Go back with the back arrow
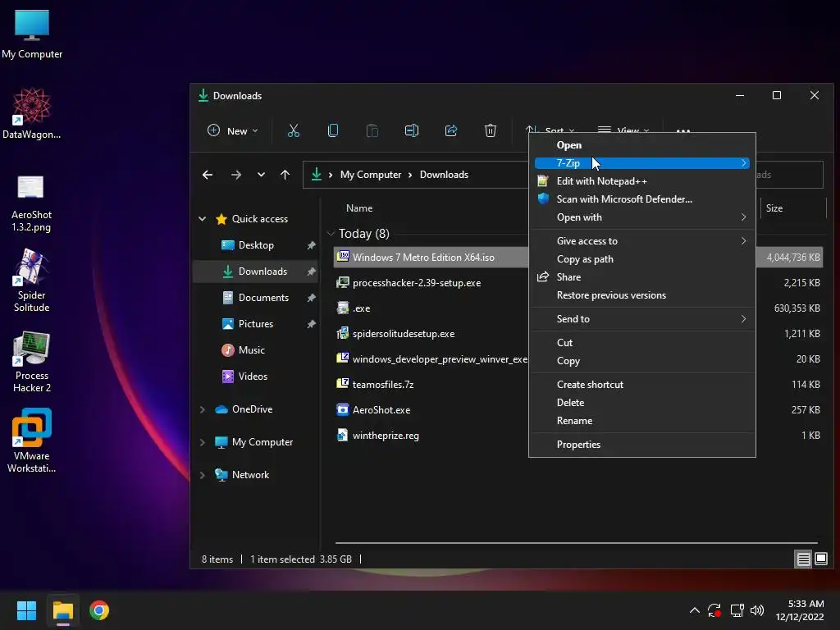The width and height of the screenshot is (840, 630). click(x=208, y=175)
